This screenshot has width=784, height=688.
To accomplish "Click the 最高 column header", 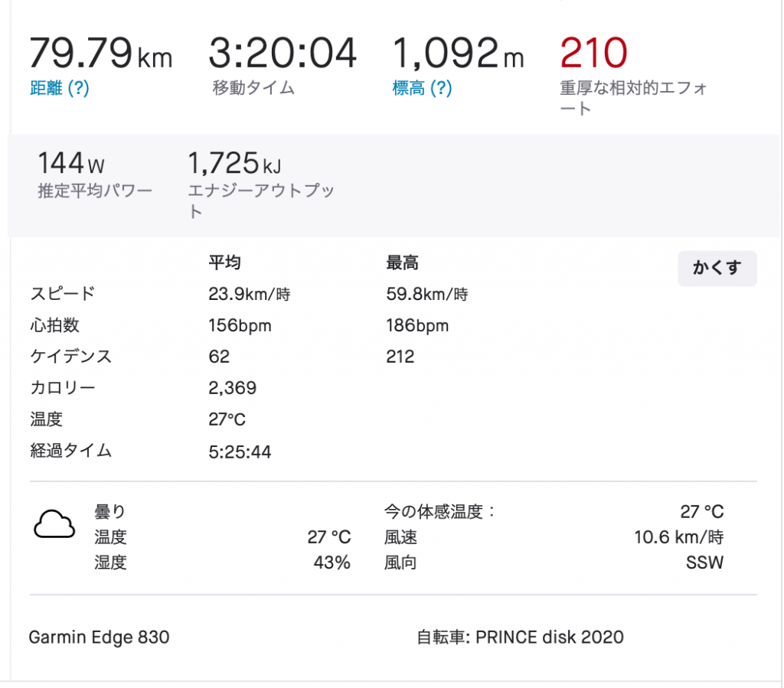I will [x=402, y=262].
